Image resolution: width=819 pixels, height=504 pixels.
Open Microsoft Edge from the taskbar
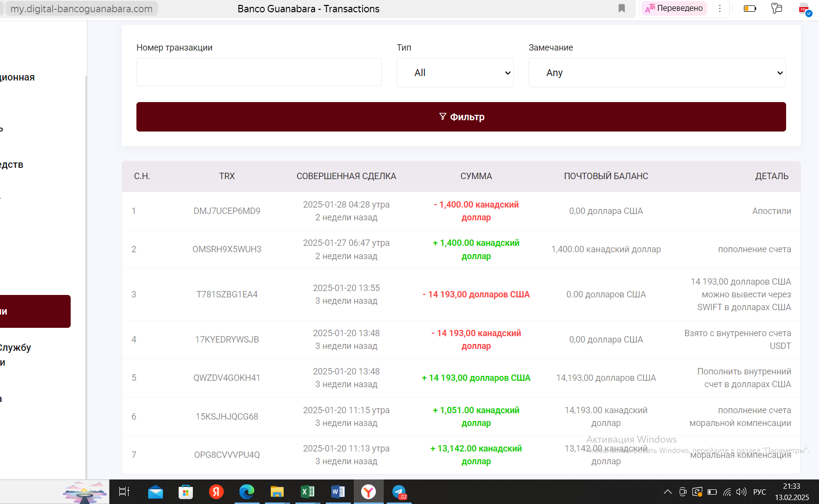pos(246,492)
